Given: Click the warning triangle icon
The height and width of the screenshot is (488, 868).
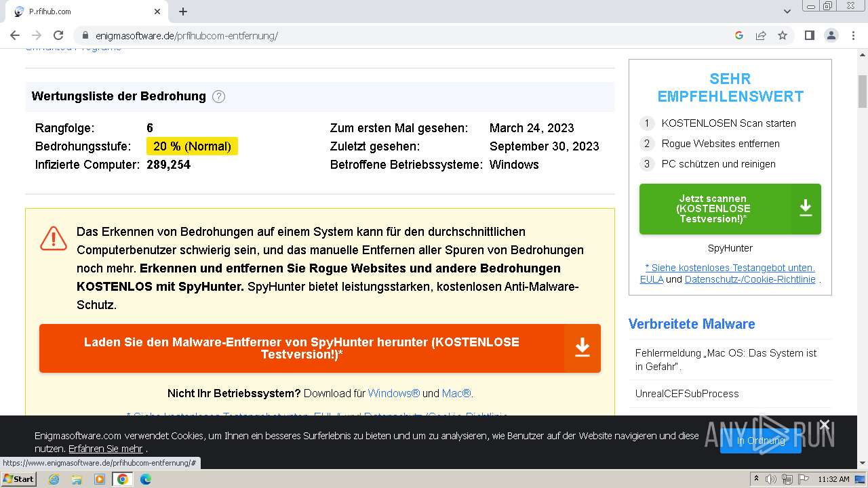Looking at the screenshot, I should pyautogui.click(x=53, y=238).
